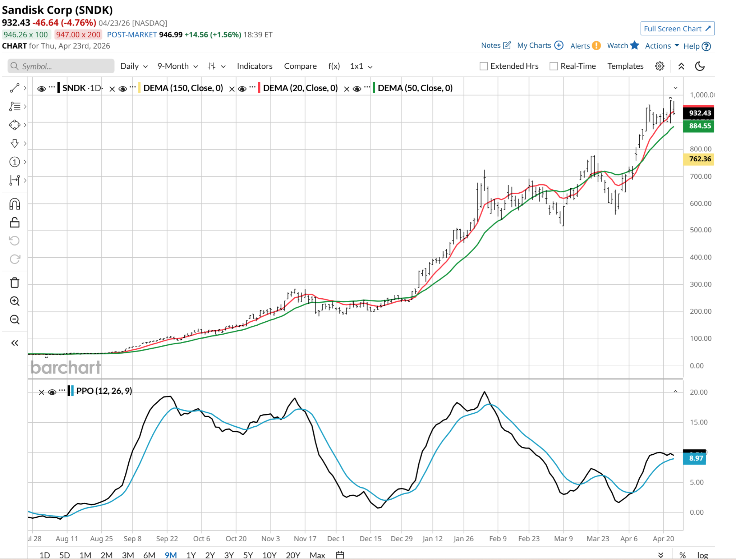
Task: Open chart settings gear icon
Action: click(x=659, y=66)
